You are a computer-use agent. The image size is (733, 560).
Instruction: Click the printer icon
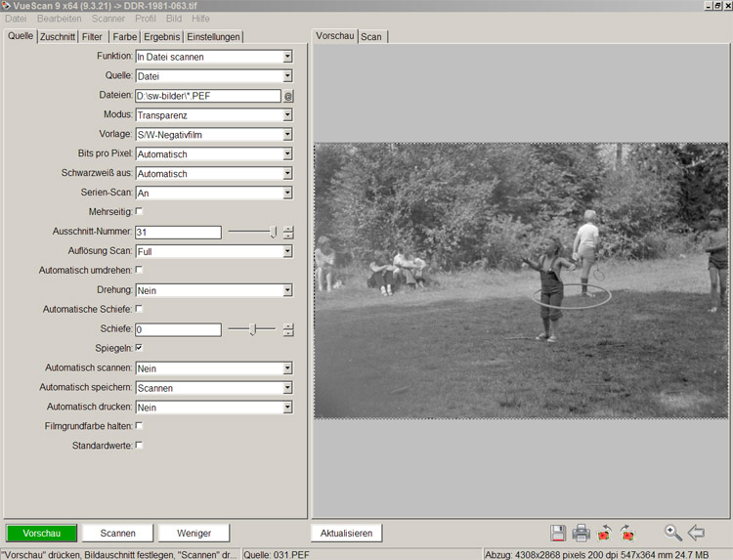582,533
